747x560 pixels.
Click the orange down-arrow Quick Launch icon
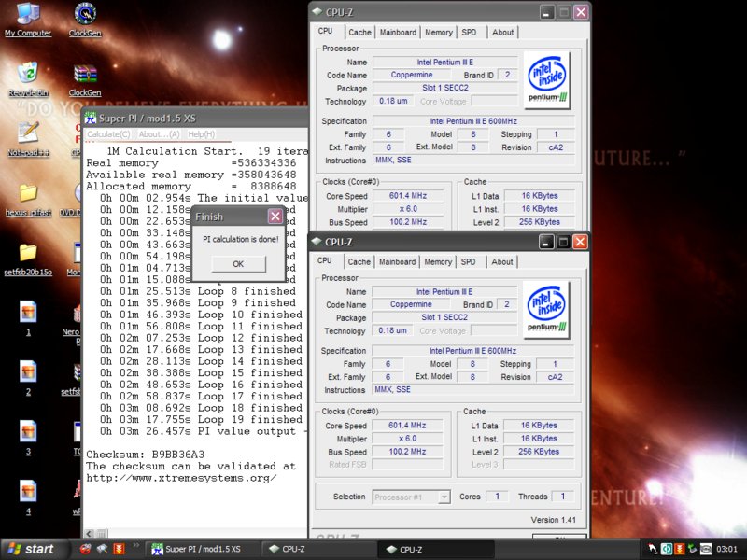point(119,549)
